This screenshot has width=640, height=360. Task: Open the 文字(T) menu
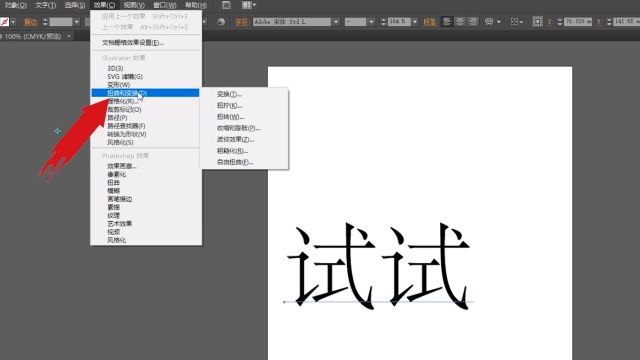coord(45,5)
